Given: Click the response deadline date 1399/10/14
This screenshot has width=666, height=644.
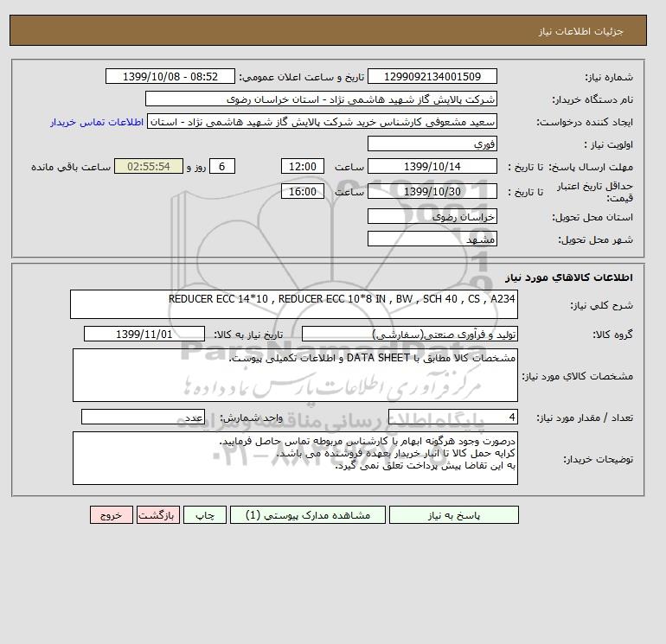Looking at the screenshot, I should point(432,167).
